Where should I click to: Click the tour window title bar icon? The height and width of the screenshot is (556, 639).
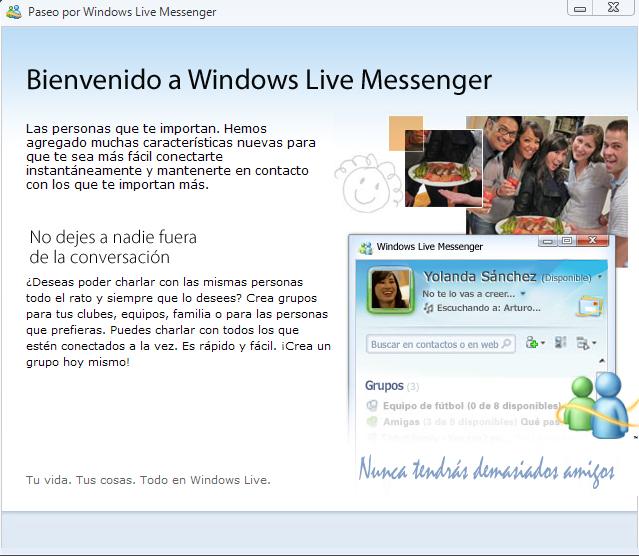tap(13, 12)
